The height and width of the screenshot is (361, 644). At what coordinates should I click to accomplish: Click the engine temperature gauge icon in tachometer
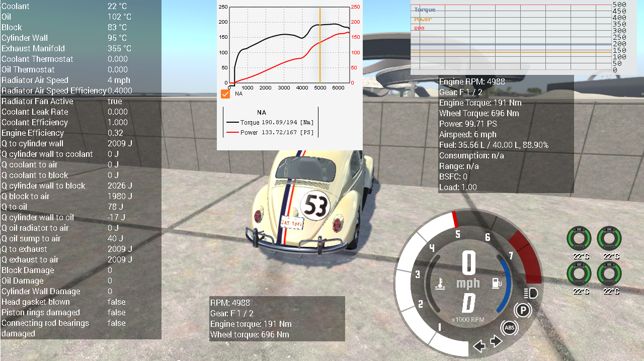pyautogui.click(x=440, y=284)
